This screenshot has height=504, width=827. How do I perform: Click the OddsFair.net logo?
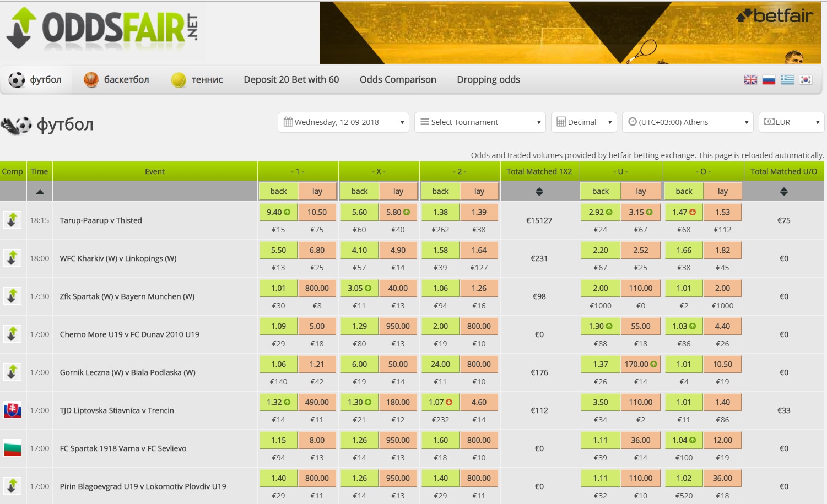pos(102,29)
